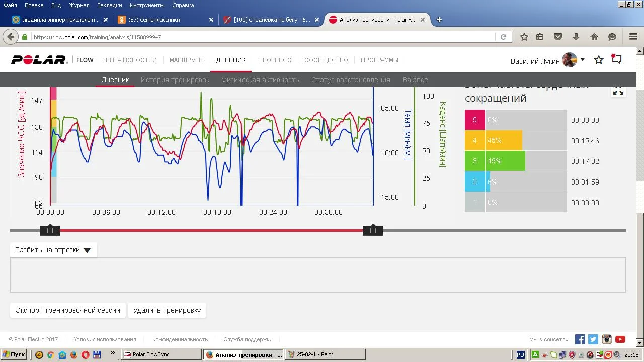Open the ПРОГРЕСС section
Screen dimensions: 644x362
tap(275, 60)
